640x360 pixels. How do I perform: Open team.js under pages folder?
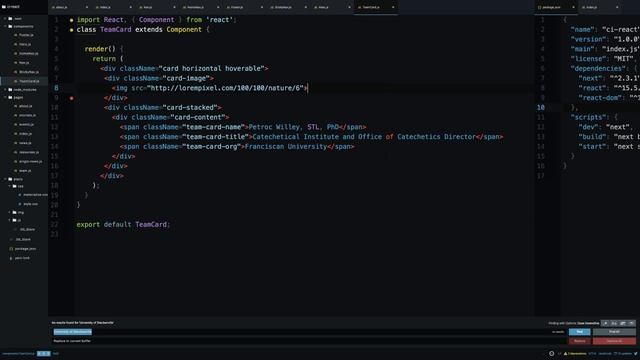pos(25,171)
